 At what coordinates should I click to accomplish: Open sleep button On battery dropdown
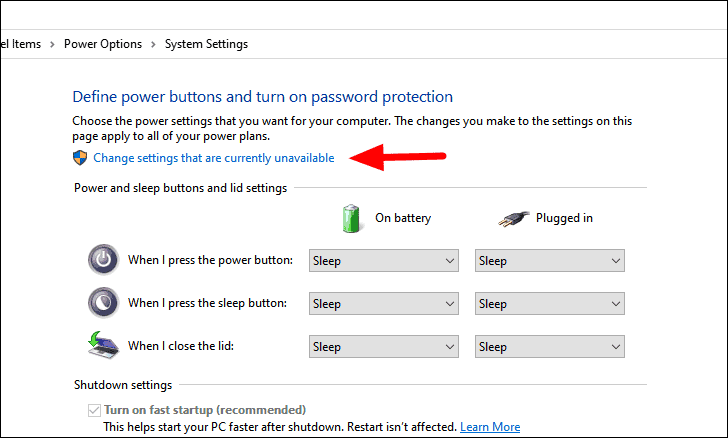384,304
